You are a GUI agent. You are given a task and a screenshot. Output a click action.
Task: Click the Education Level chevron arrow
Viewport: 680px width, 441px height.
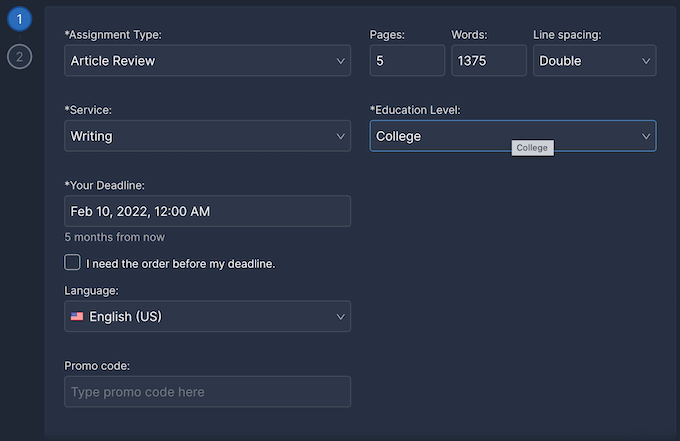click(x=645, y=136)
